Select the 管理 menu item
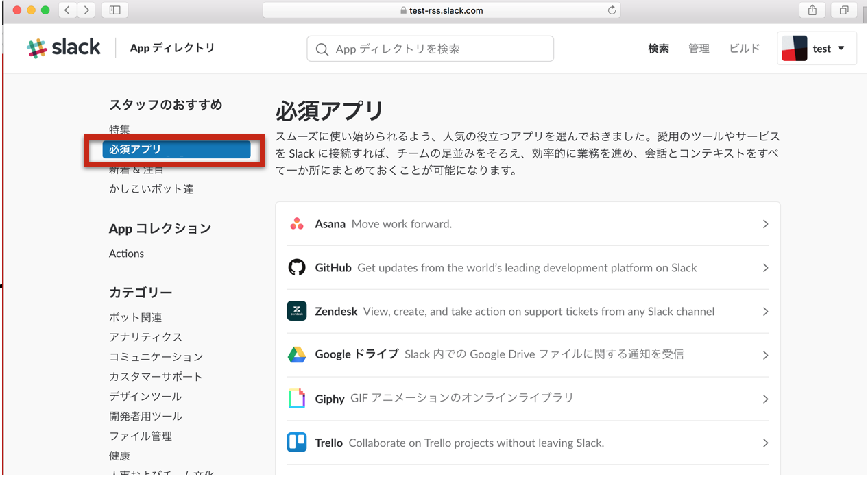Viewport: 868px width, 481px height. (x=699, y=48)
